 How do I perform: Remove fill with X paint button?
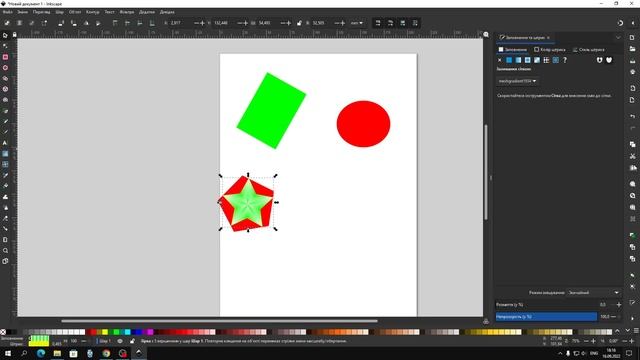coord(500,60)
